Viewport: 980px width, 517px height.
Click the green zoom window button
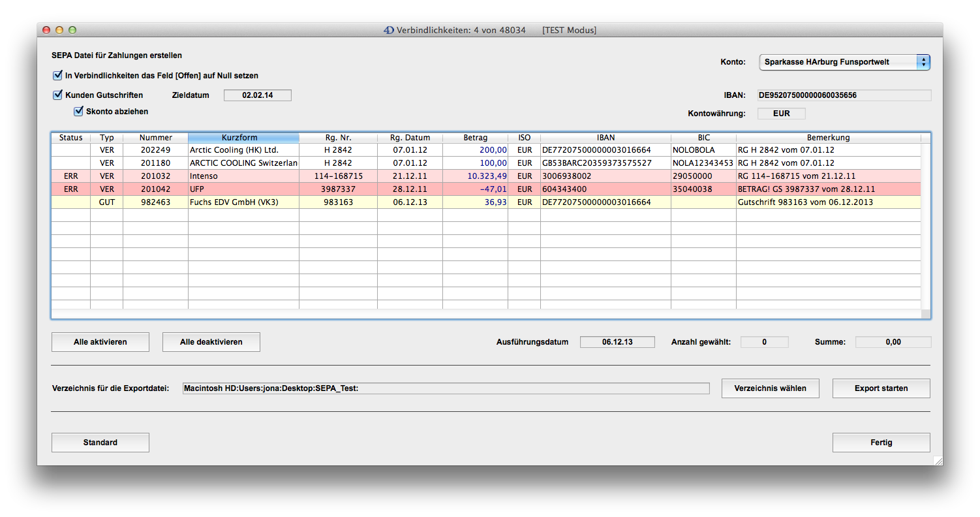[x=72, y=30]
